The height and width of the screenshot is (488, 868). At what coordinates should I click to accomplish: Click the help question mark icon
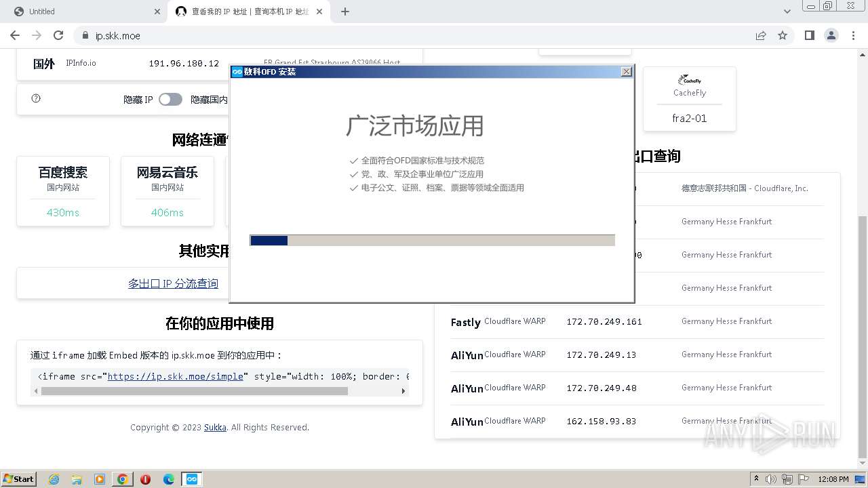(36, 98)
